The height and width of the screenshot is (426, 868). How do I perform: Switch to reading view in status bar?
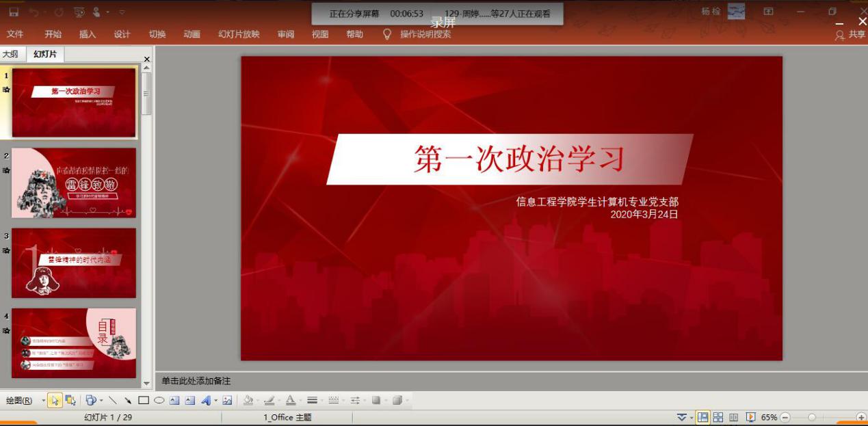click(734, 417)
